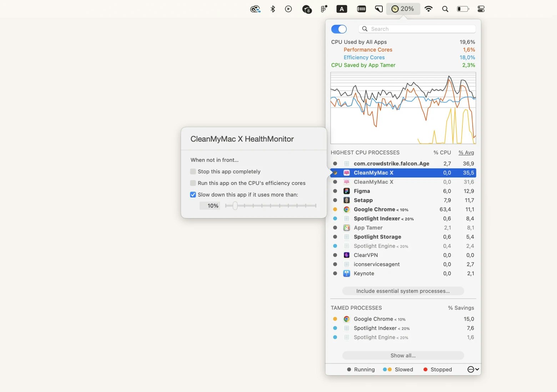Click the Wi-Fi menu bar icon

[428, 9]
